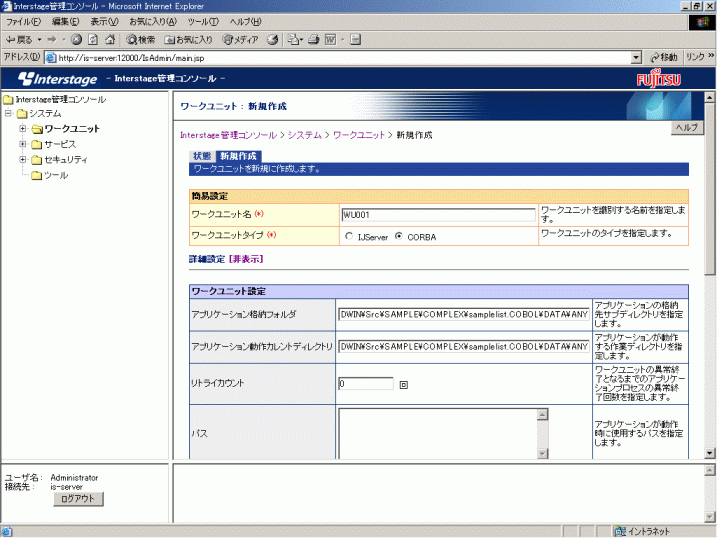The height and width of the screenshot is (538, 717).
Task: Click the ワークユニット名 input field
Action: 439,215
